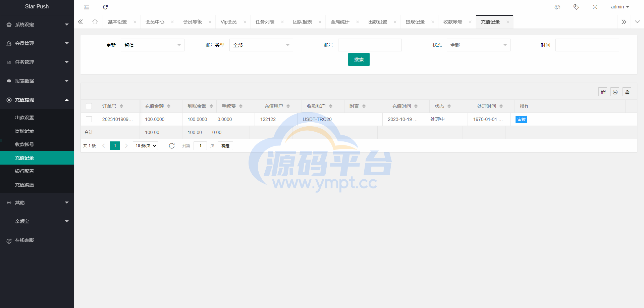Image resolution: width=644 pixels, height=308 pixels.
Task: Toggle fullscreen mode icon
Action: pos(595,7)
